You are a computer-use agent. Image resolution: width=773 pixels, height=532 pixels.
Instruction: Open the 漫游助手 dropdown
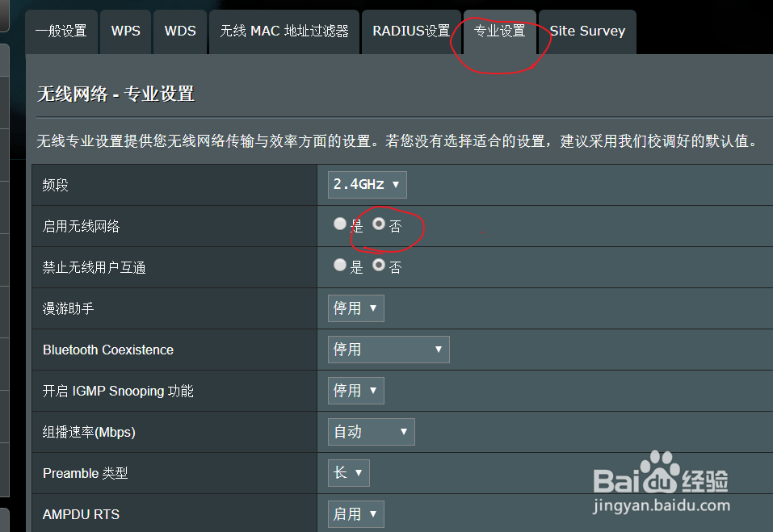click(355, 308)
